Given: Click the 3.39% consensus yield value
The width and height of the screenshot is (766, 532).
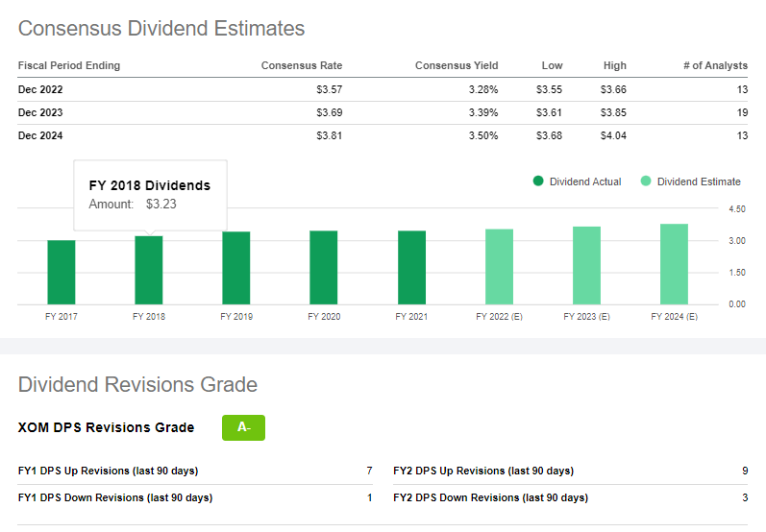Looking at the screenshot, I should pyautogui.click(x=483, y=112).
